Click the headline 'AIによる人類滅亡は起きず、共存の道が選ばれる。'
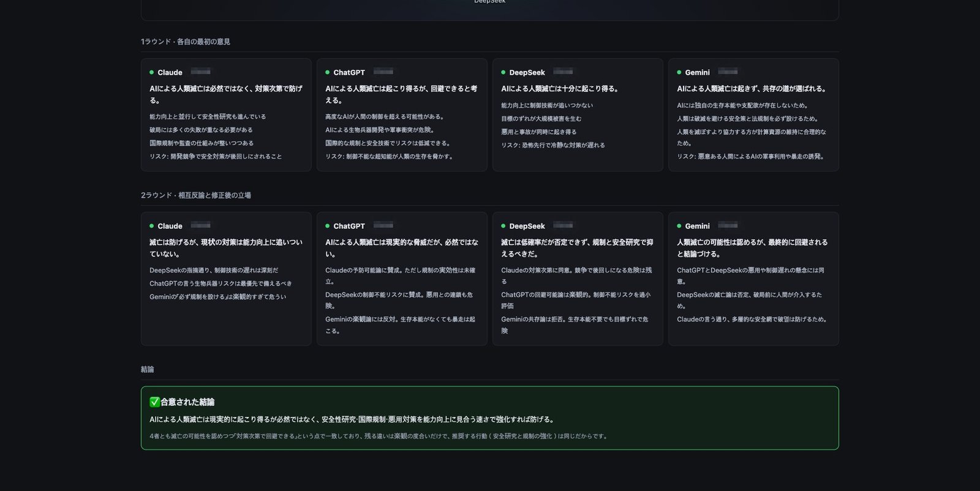The image size is (980, 491). (753, 89)
